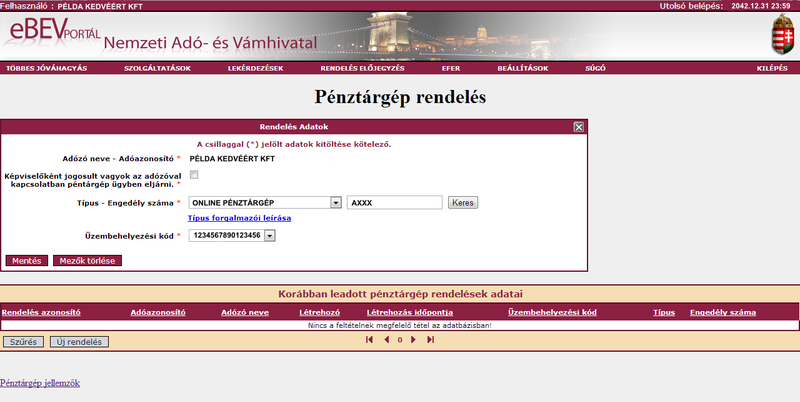Viewport: 800px width, 402px height.
Task: Go to previous page of results
Action: click(x=387, y=340)
